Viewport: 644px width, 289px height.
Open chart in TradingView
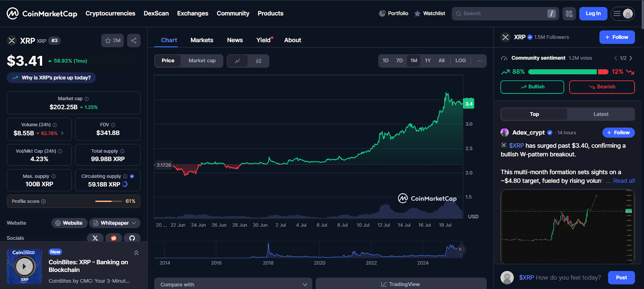401,284
